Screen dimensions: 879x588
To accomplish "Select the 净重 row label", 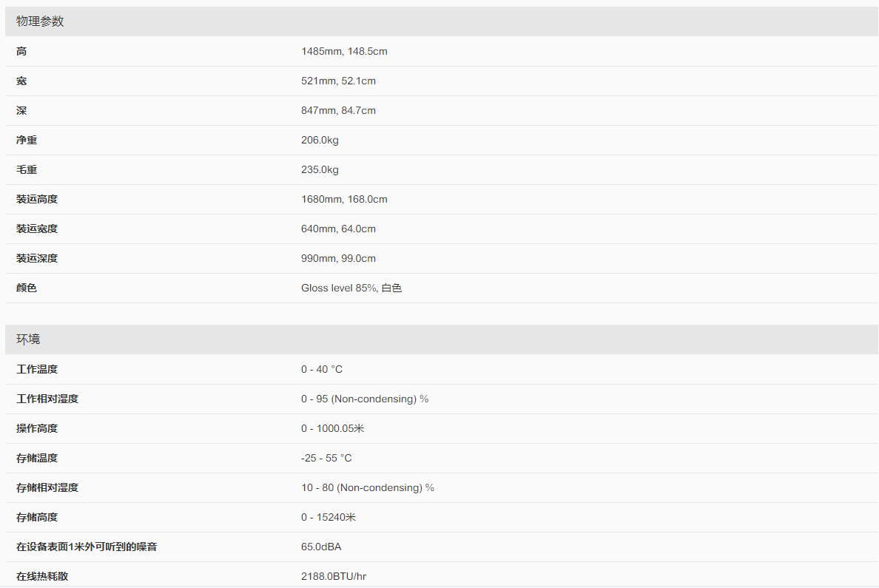I will coord(27,140).
